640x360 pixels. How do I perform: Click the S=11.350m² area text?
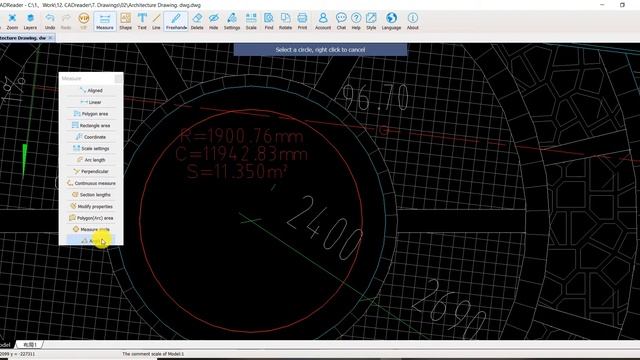coord(237,172)
